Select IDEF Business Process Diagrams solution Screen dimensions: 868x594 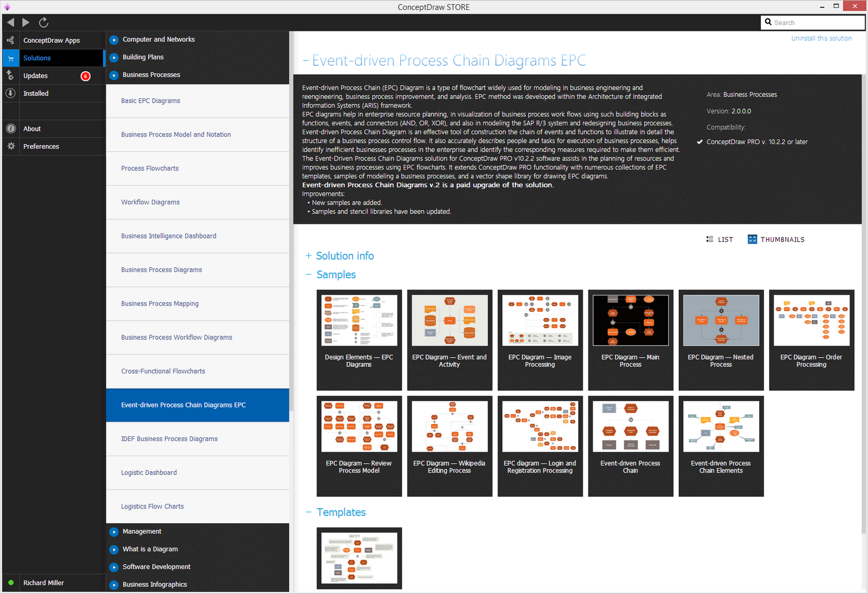click(x=197, y=439)
